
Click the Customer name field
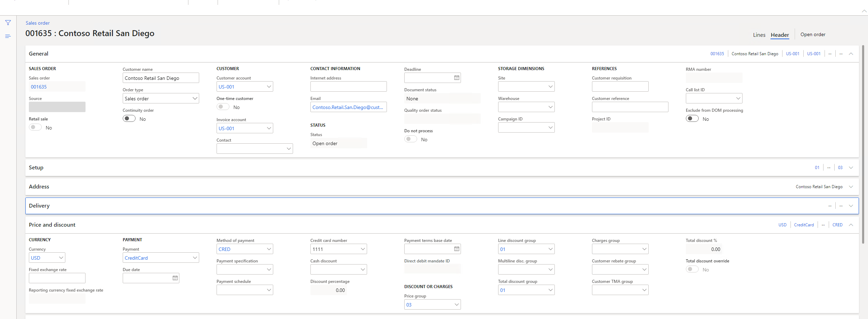[161, 78]
